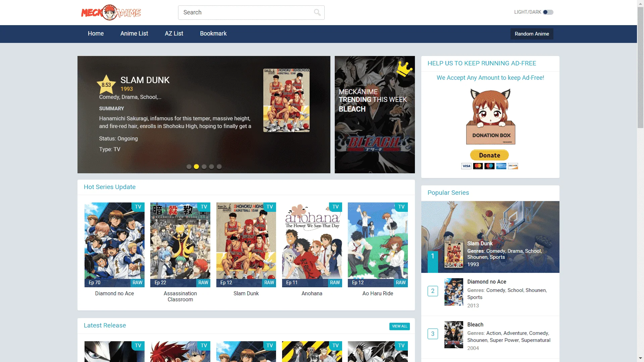
Task: Click the Random Anime button
Action: point(532,34)
